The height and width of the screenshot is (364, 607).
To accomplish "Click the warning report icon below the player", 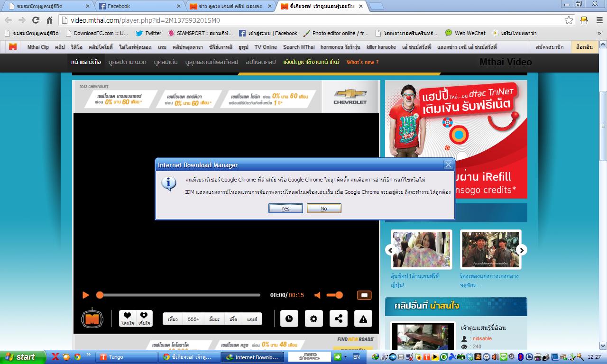I will click(x=363, y=319).
